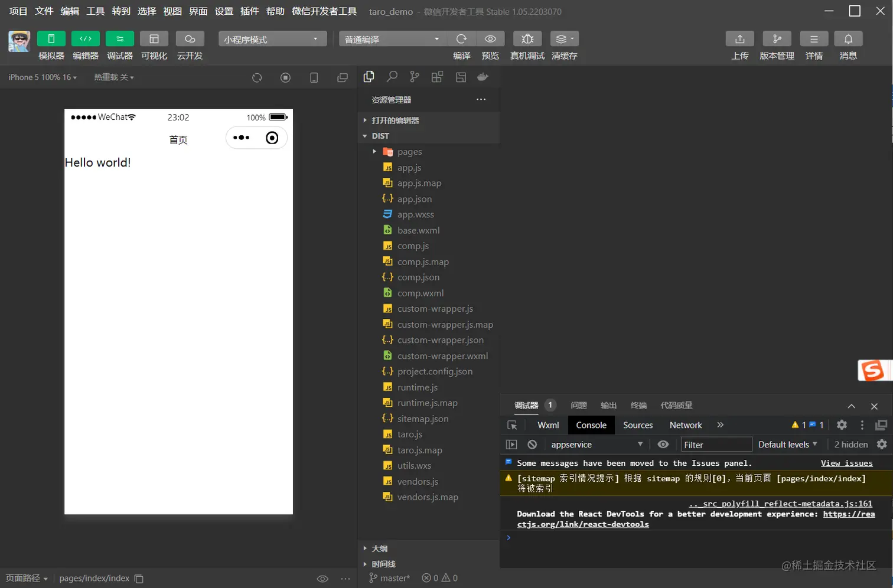893x588 pixels.
Task: Open the Project menu
Action: point(18,11)
